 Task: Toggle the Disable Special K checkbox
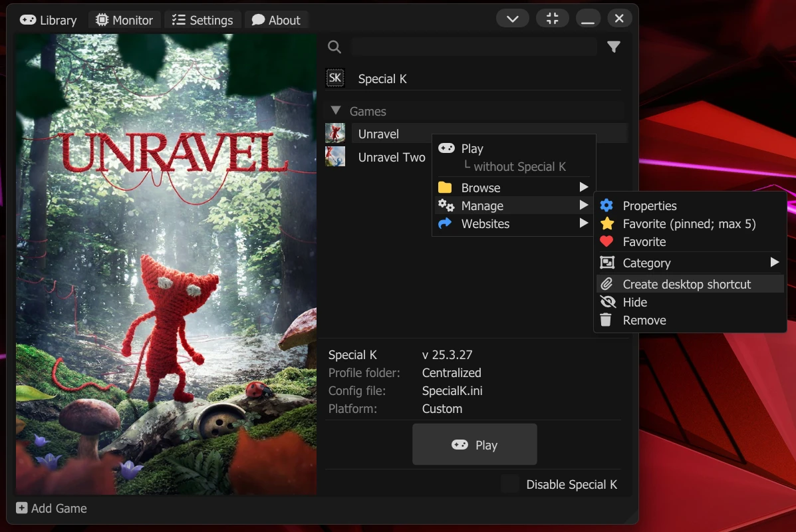pyautogui.click(x=509, y=483)
